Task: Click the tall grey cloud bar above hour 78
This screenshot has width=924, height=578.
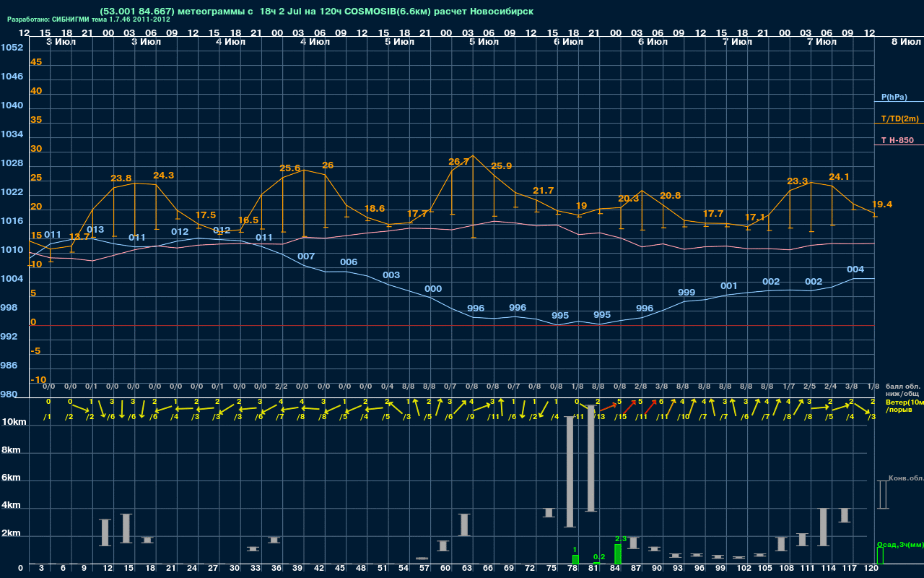Action: coord(570,472)
